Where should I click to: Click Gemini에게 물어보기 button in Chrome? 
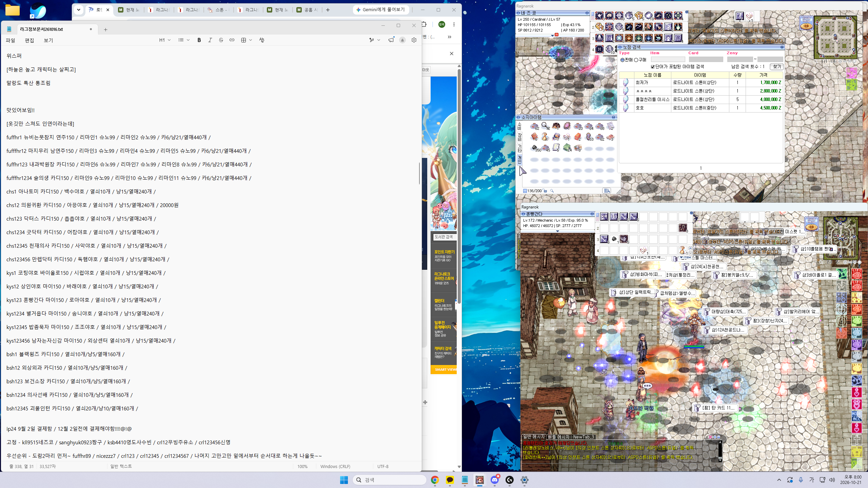[x=381, y=10]
